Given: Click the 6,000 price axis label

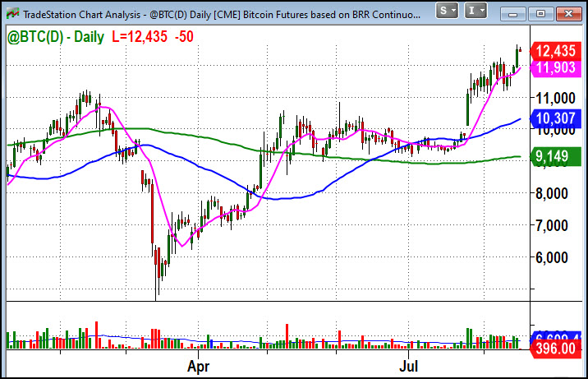Looking at the screenshot, I should [552, 258].
